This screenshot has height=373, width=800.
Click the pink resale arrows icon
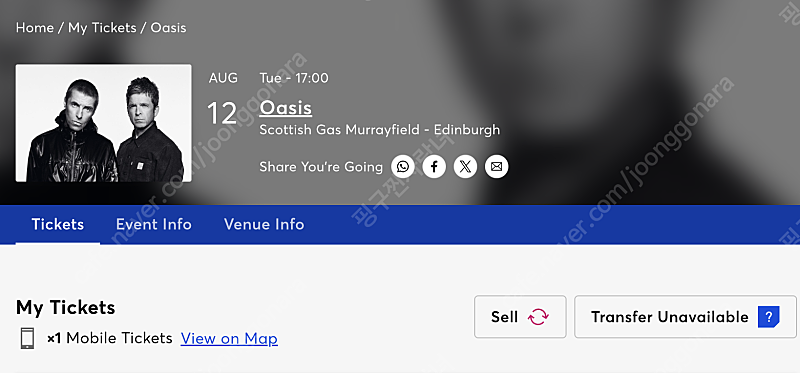click(x=538, y=317)
